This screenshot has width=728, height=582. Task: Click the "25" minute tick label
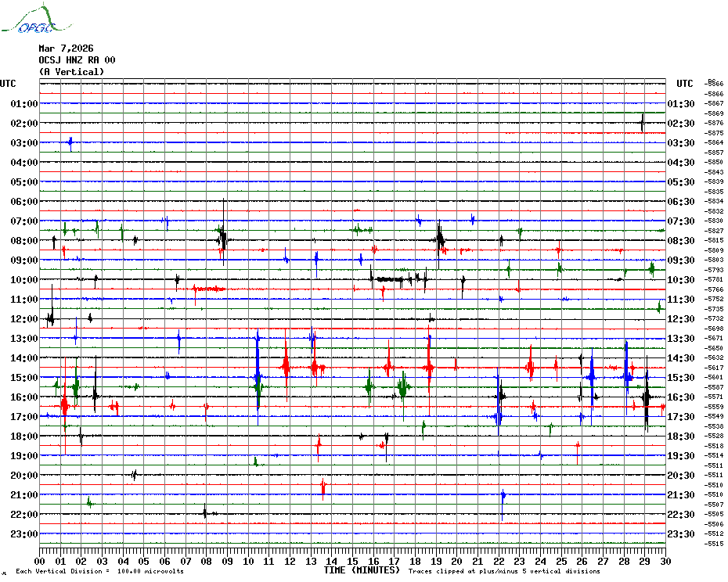(x=561, y=561)
